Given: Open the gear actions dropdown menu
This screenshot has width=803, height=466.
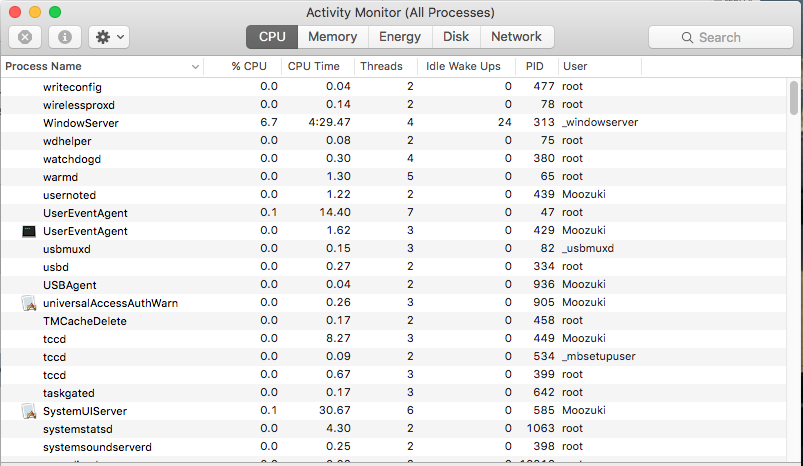Looking at the screenshot, I should [108, 37].
